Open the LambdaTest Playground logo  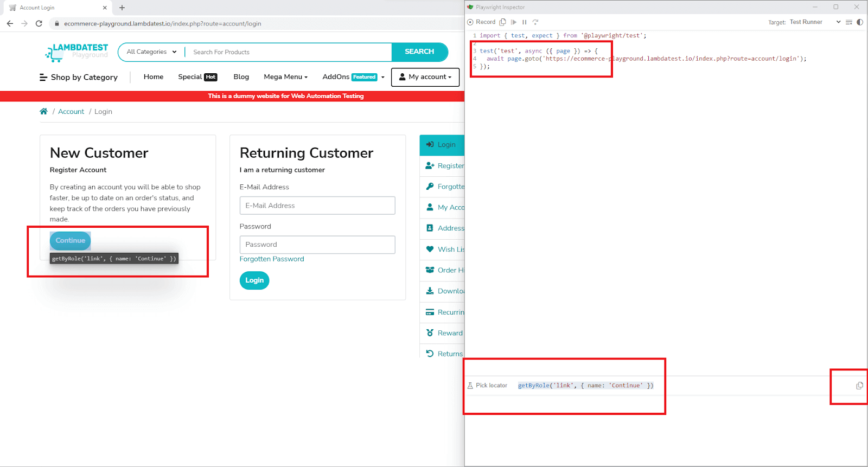pyautogui.click(x=77, y=52)
